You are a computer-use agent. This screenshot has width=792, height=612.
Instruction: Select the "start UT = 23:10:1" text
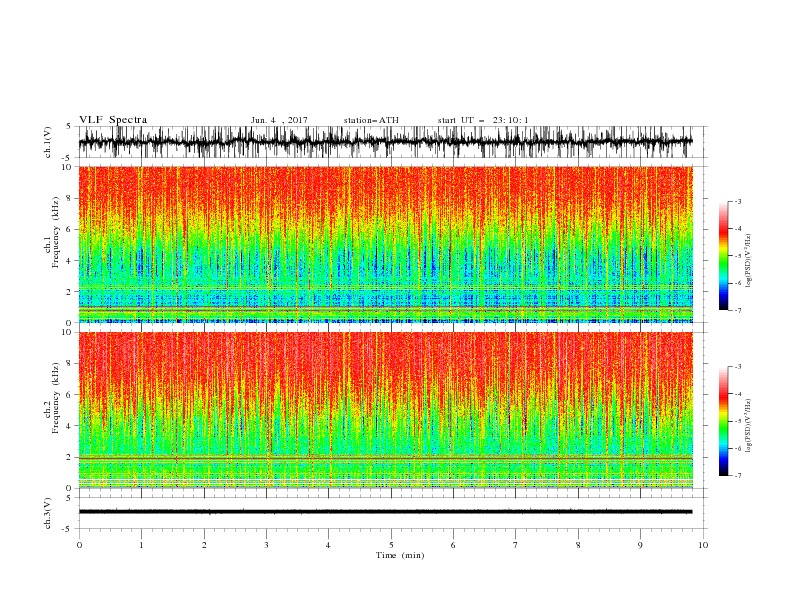[483, 120]
